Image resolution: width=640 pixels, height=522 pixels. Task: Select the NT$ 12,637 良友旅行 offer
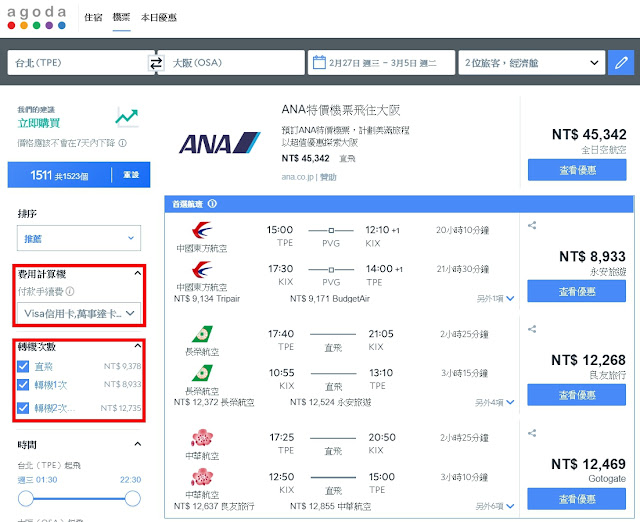pos(214,506)
